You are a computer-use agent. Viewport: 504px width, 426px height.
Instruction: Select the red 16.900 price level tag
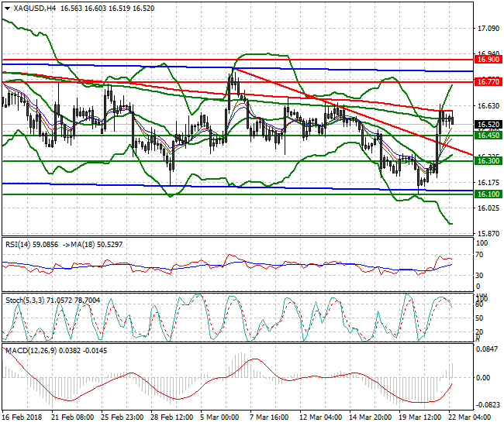pyautogui.click(x=486, y=60)
